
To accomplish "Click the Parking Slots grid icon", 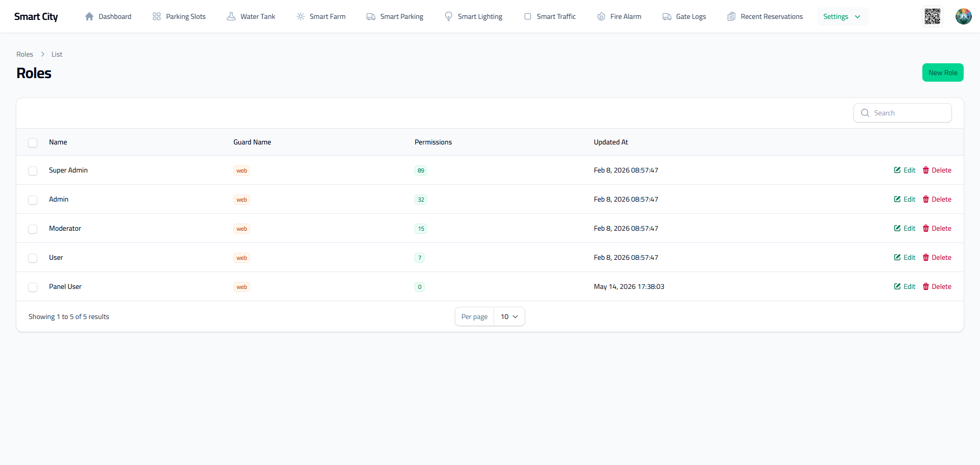I will [157, 16].
